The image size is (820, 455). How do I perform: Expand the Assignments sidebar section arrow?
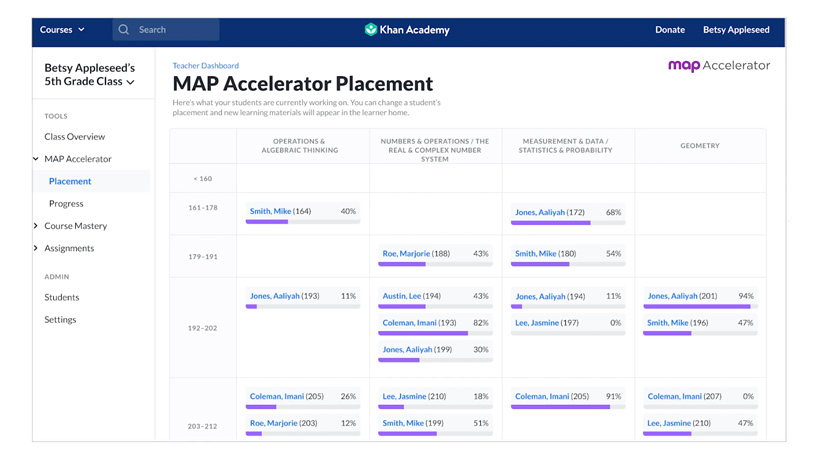[36, 248]
